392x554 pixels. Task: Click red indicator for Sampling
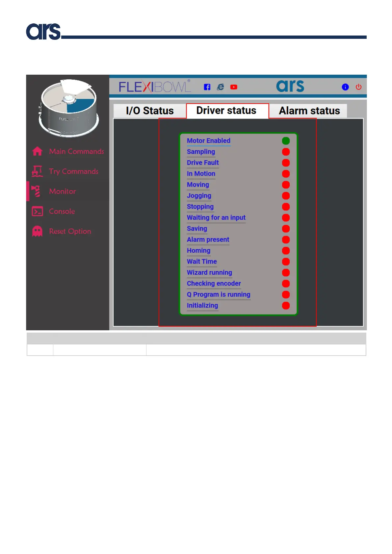tap(286, 152)
